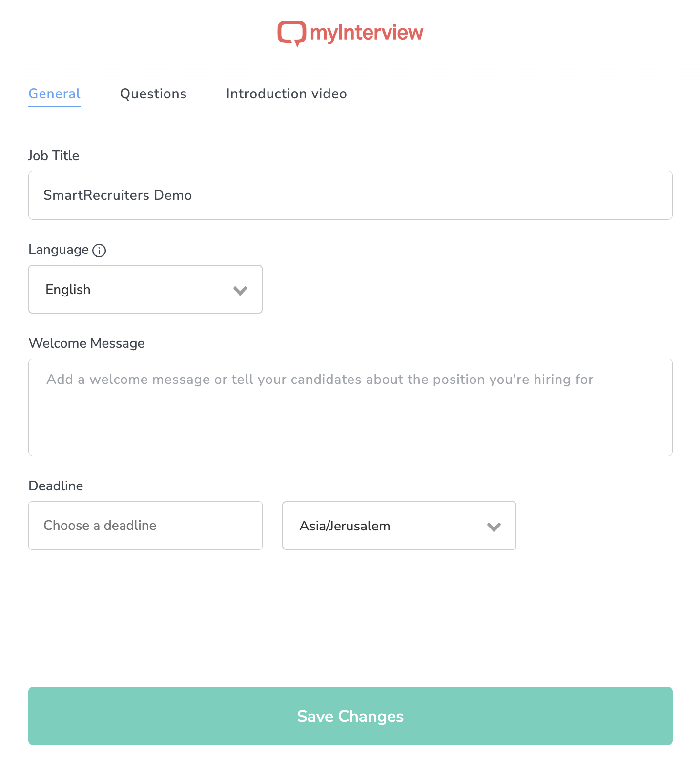Click the myInterview wordmark text
The height and width of the screenshot is (760, 700).
pyautogui.click(x=367, y=33)
